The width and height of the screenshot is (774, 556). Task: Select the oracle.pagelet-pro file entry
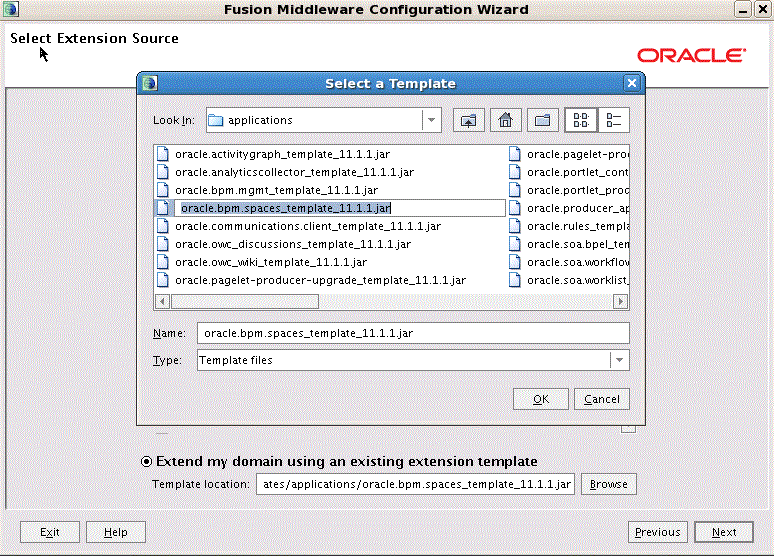pos(578,154)
